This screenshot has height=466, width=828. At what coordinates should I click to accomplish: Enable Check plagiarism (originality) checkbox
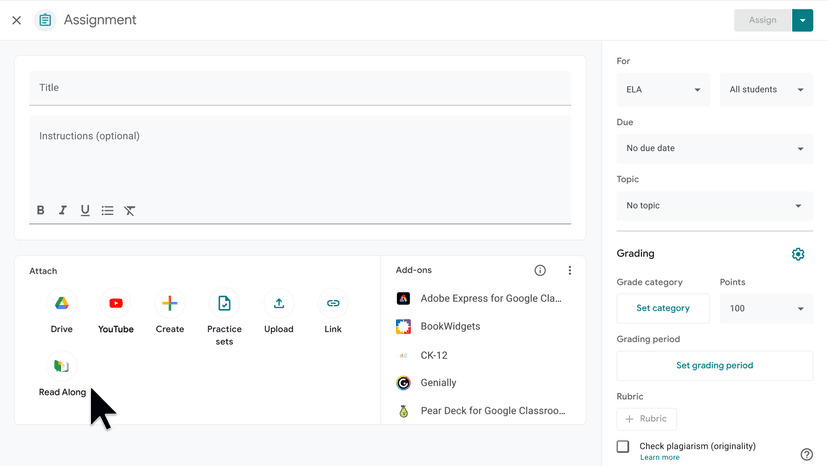623,446
